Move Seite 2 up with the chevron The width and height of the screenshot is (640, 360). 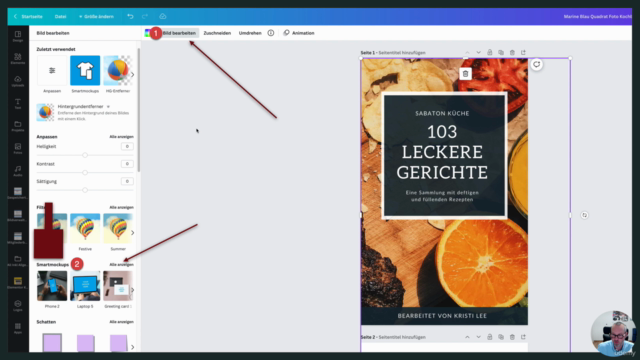click(x=467, y=337)
